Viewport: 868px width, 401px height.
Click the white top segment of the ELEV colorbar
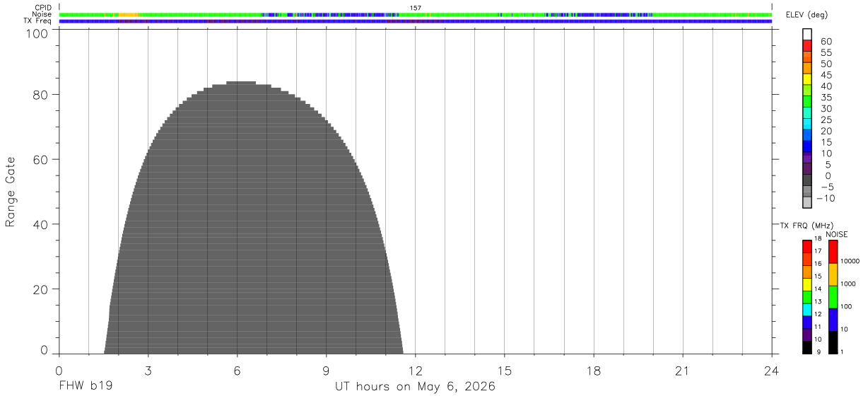coord(807,35)
